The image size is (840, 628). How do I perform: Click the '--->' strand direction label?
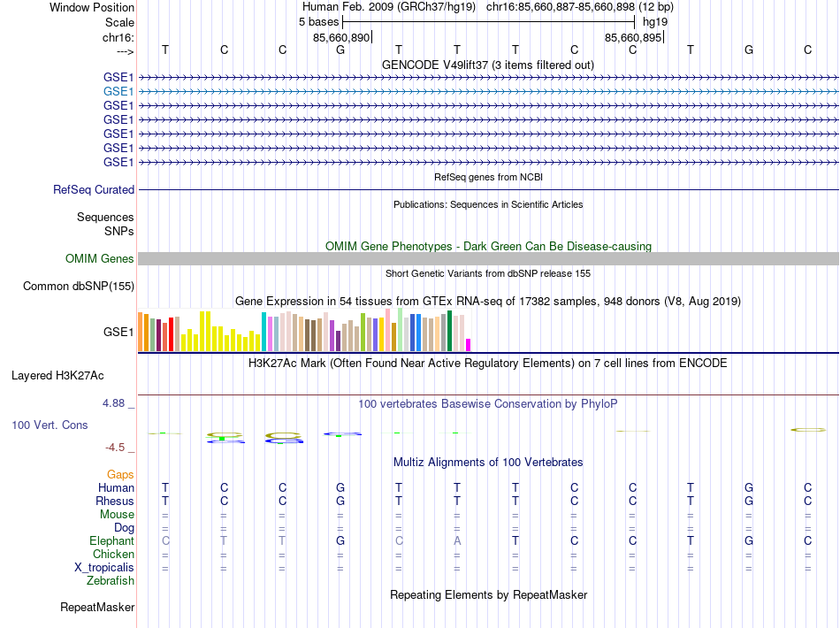(x=126, y=51)
